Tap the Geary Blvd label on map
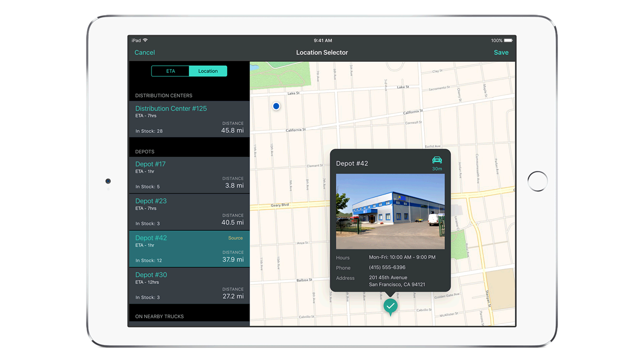Screen dimensions: 644x362 [280, 205]
